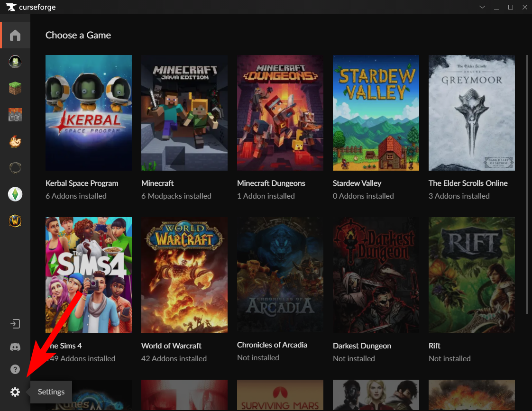
Task: Select the Greymoor Elder Scrolls cover art
Action: click(472, 112)
